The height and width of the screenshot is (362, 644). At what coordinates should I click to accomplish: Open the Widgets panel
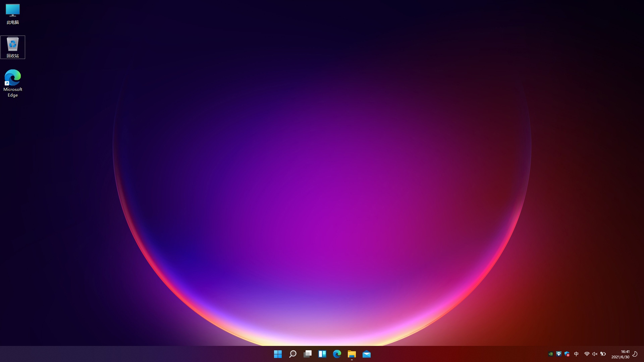(322, 354)
